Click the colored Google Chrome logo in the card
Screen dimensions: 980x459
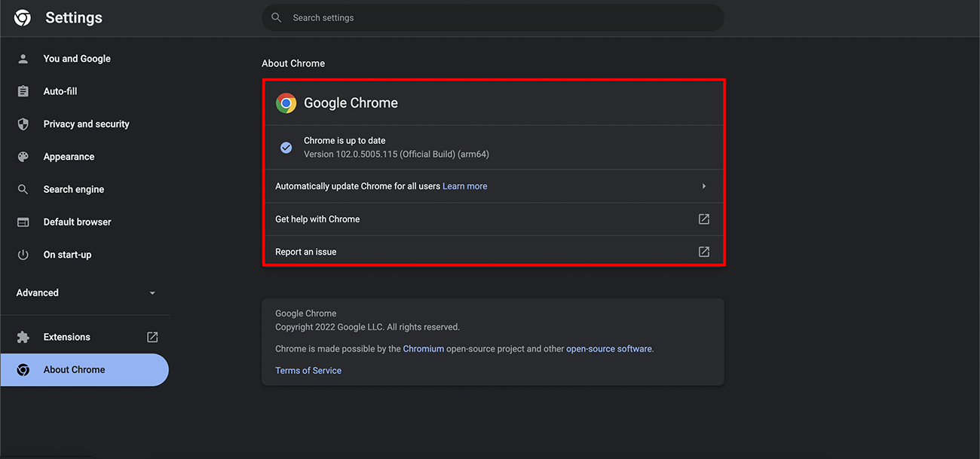(286, 103)
